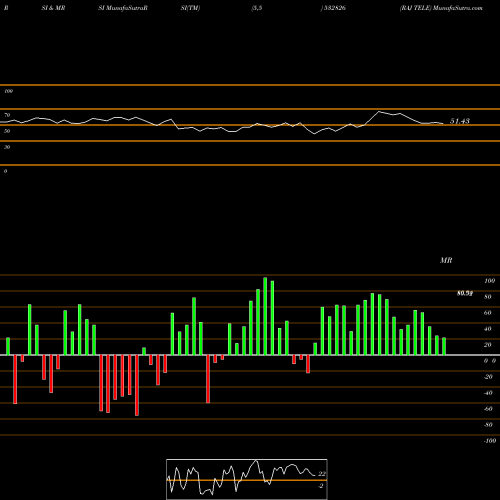Screen dimensions: 500x500
Task: Select the tallest green MR histogram bar
Action: click(x=265, y=316)
